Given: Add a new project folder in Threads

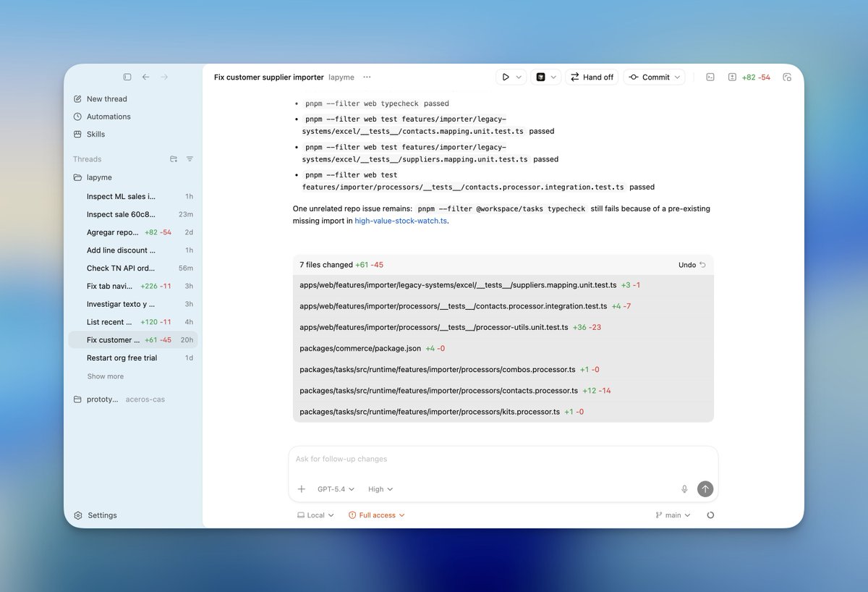Looking at the screenshot, I should (x=174, y=159).
